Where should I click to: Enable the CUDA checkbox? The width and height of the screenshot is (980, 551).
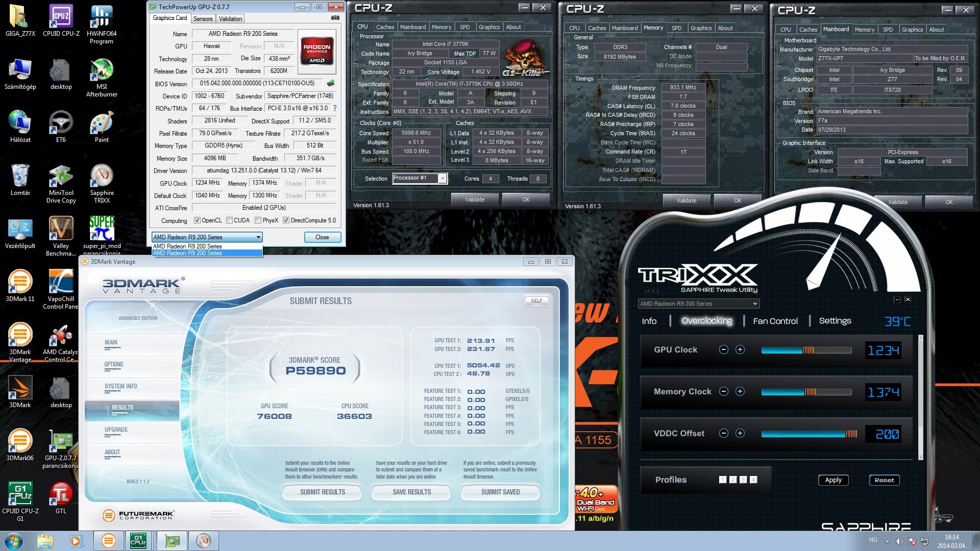[x=230, y=220]
